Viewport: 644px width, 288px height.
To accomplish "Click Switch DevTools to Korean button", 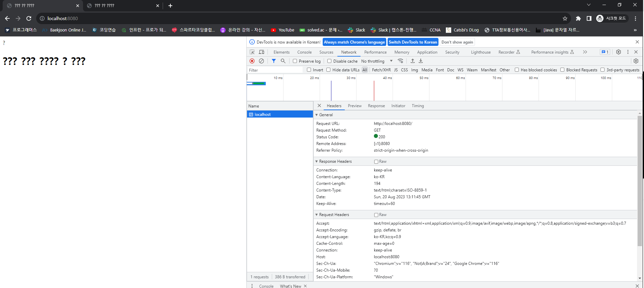I will 413,42.
